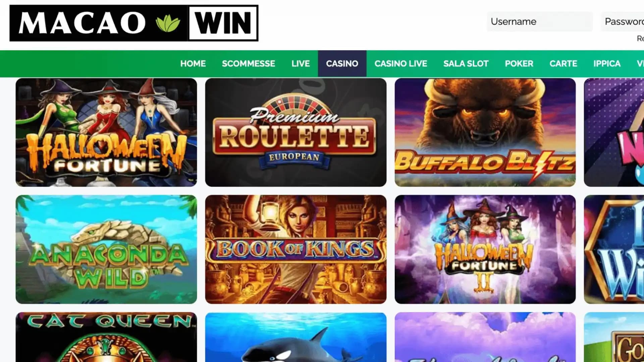Open the POKER section
Viewport: 644px width, 362px height.
[x=519, y=64]
